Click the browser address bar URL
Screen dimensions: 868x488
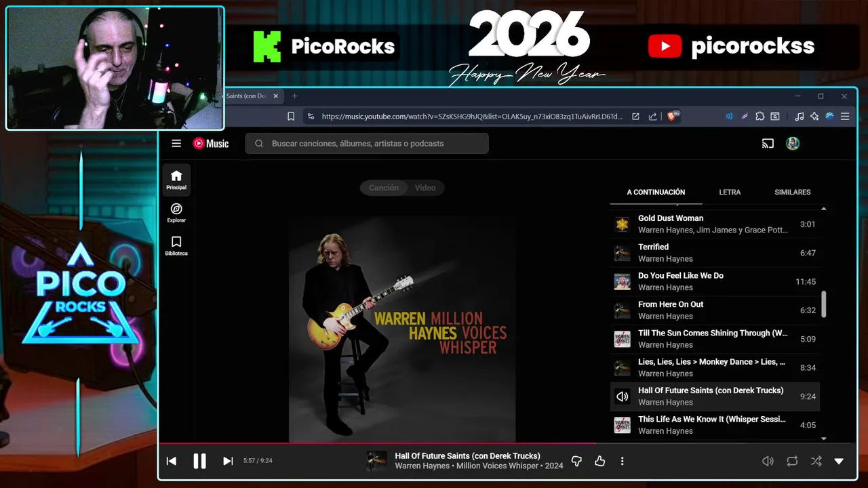[x=472, y=117]
